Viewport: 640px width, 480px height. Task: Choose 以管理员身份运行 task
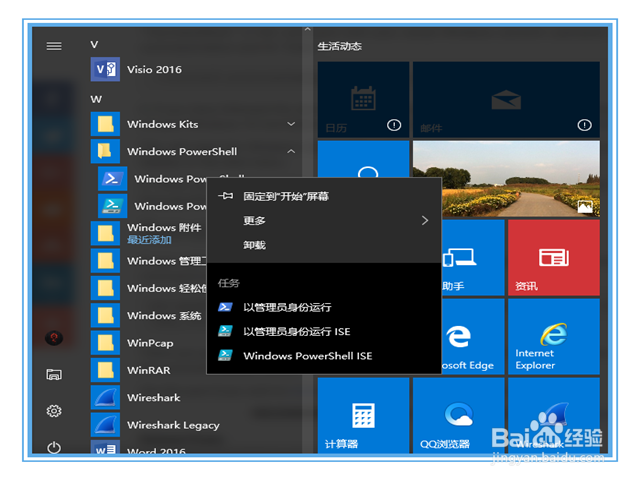(x=324, y=307)
